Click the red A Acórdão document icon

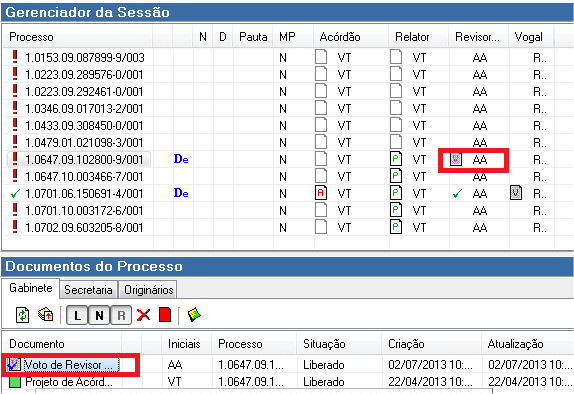321,193
